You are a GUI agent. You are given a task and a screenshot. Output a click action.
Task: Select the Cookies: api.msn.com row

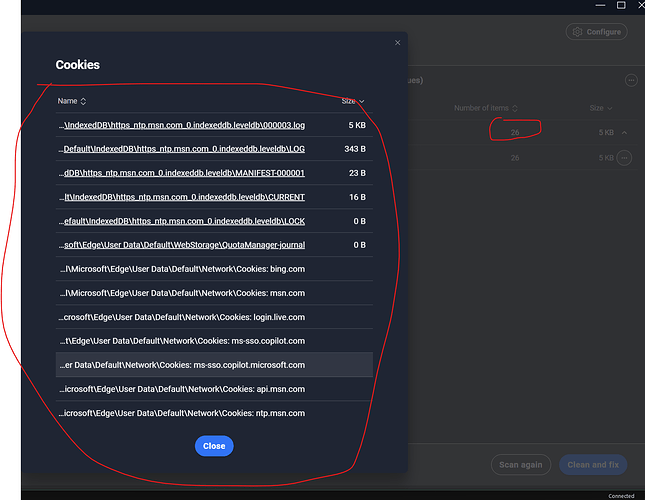click(x=214, y=389)
